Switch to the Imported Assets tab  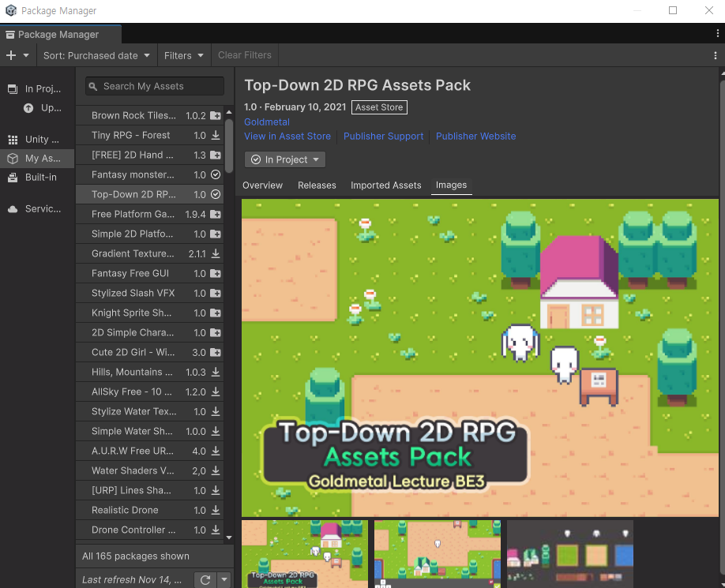coord(386,185)
